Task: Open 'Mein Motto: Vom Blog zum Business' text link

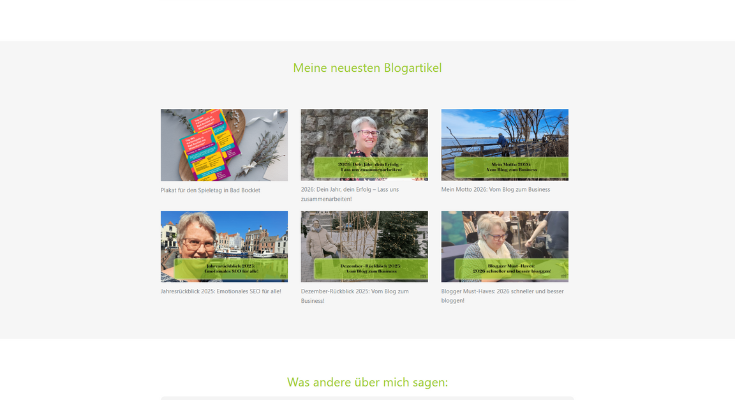Action: pyautogui.click(x=495, y=189)
